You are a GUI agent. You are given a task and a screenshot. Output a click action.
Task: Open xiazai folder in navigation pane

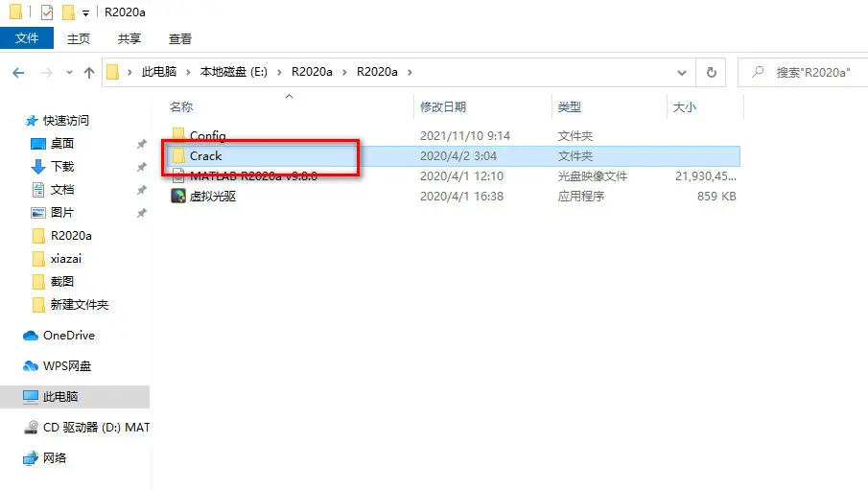click(x=66, y=259)
